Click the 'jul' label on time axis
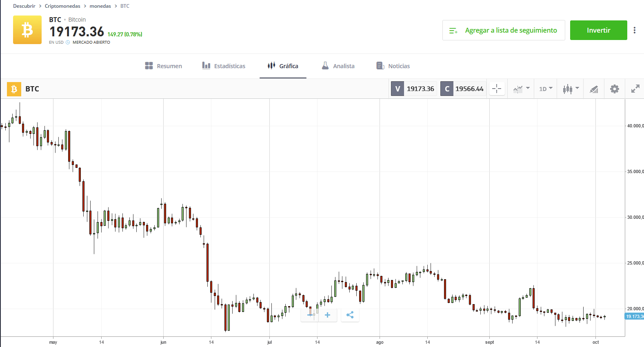 point(269,342)
